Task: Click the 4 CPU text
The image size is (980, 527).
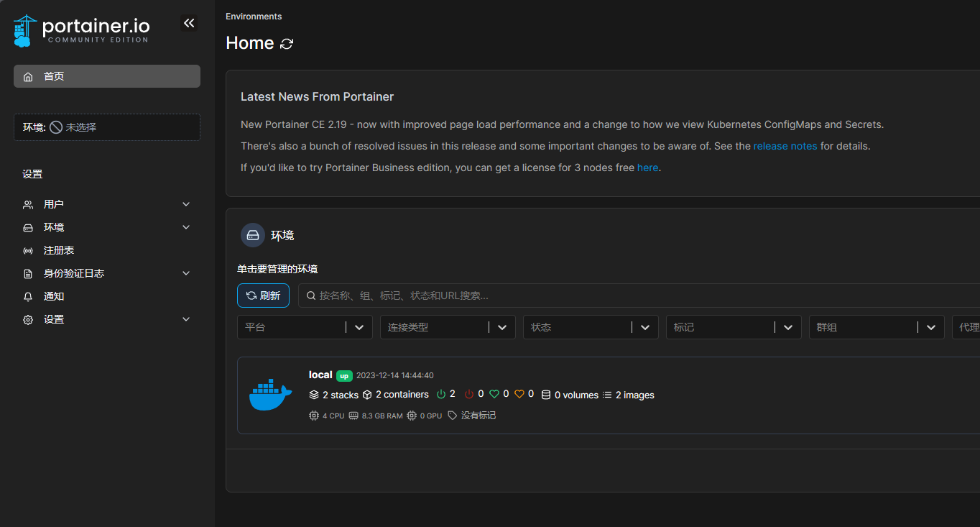Action: [x=333, y=416]
